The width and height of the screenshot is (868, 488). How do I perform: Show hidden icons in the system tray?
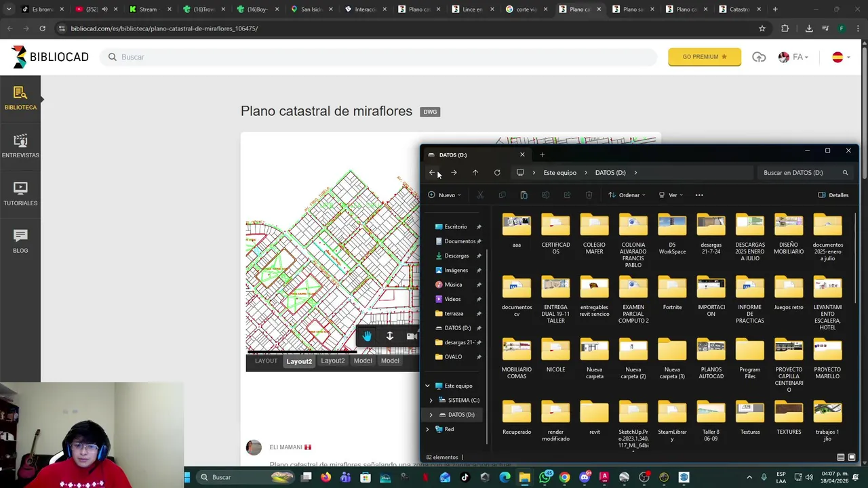click(x=749, y=477)
